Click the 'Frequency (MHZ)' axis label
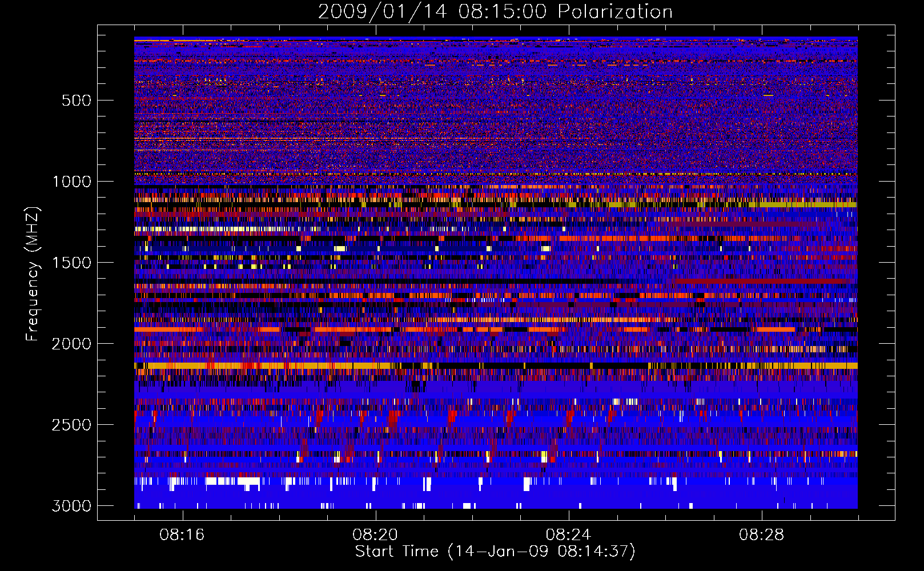Viewport: 924px width, 571px height. point(33,274)
